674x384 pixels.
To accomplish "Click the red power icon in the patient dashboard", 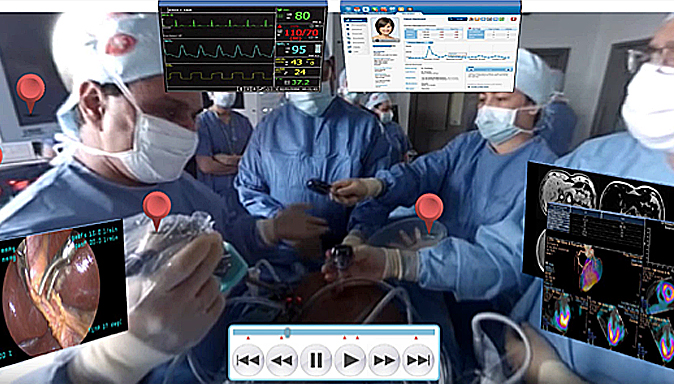I will tap(513, 19).
